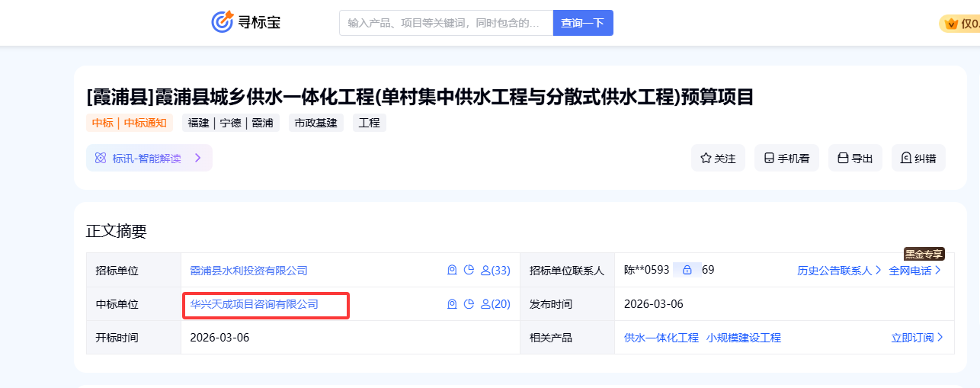
Task: Click the 关注 star button
Action: tap(718, 158)
